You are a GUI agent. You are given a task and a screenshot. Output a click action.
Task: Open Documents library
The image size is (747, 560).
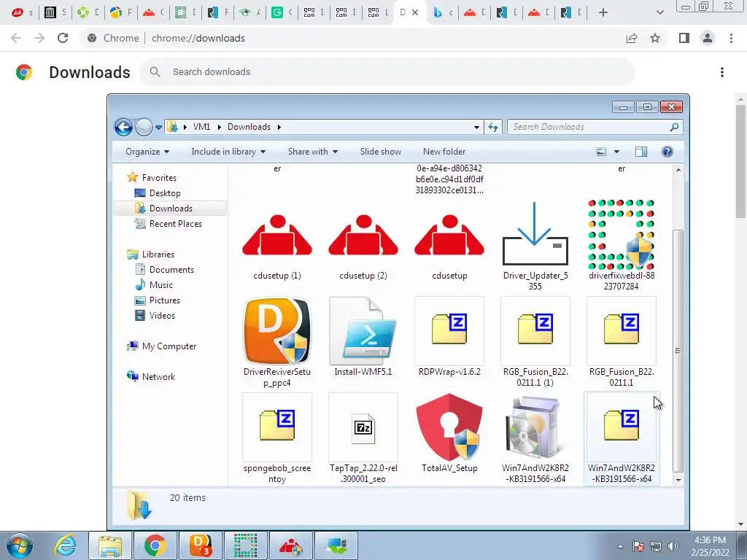pyautogui.click(x=171, y=270)
